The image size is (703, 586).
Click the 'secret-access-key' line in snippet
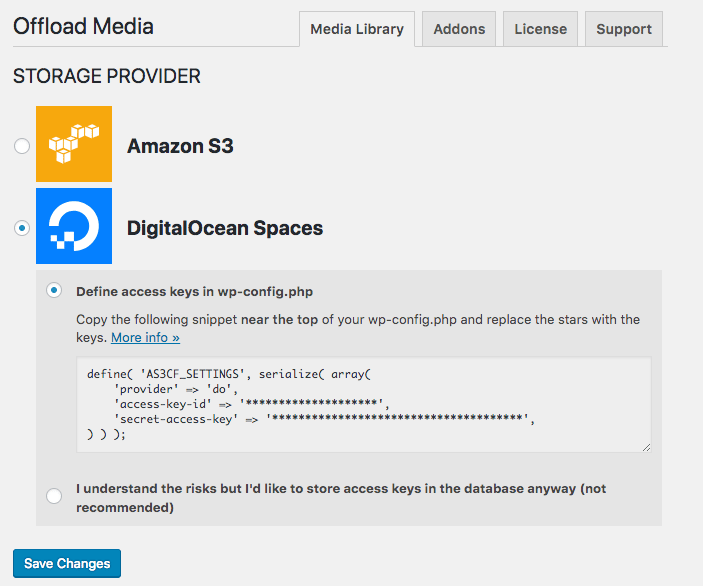(x=325, y=419)
